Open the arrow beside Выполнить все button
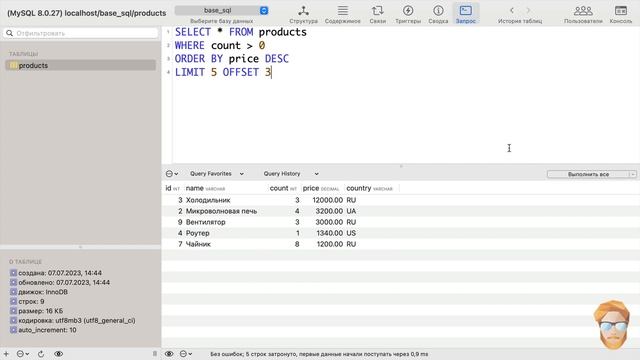The image size is (640, 360). tap(633, 174)
